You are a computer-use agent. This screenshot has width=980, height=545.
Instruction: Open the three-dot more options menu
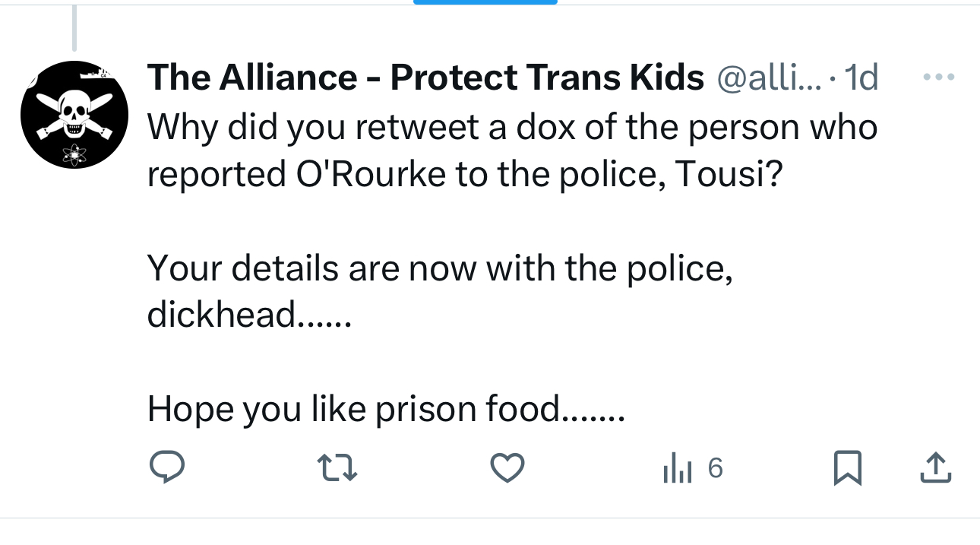click(937, 77)
